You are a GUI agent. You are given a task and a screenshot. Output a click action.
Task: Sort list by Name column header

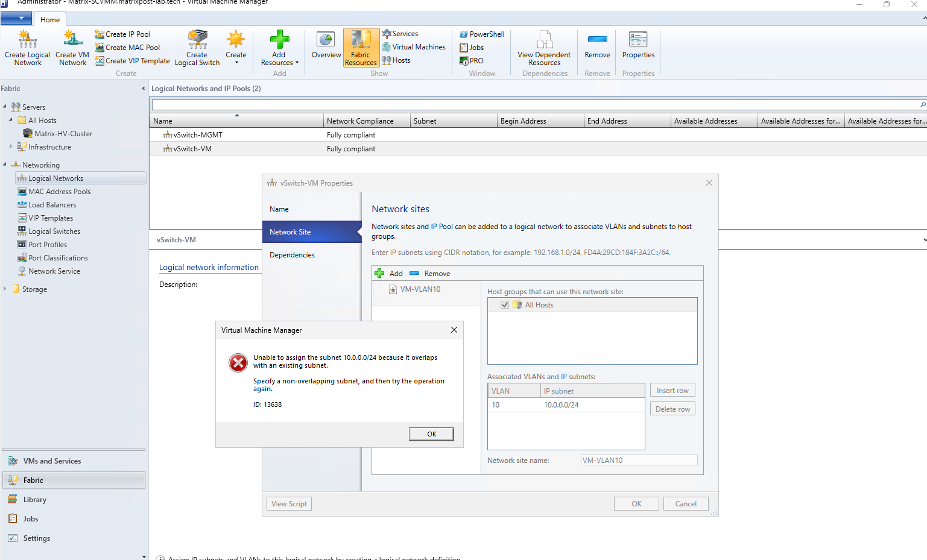[x=236, y=121]
